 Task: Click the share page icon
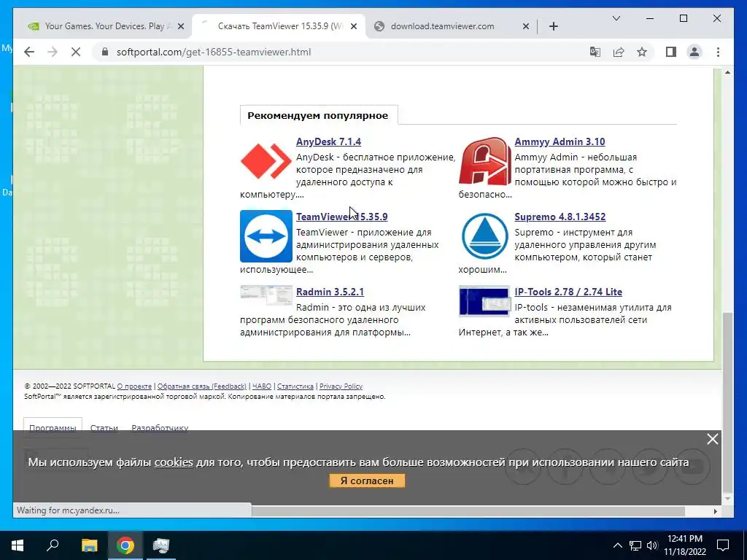(619, 52)
